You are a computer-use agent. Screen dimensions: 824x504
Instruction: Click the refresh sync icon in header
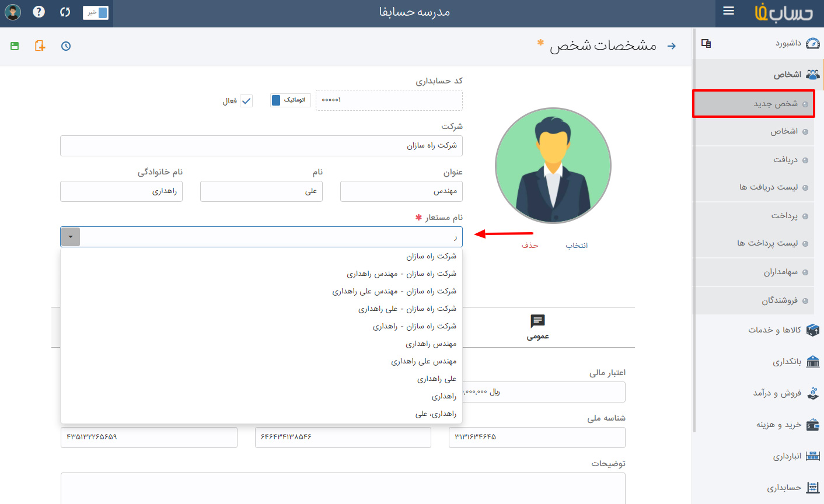65,12
